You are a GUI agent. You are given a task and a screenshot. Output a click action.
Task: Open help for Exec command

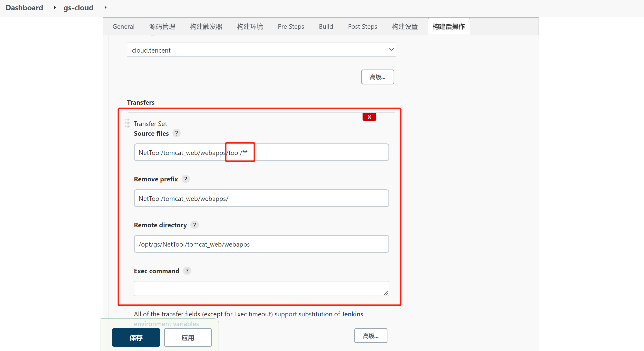[x=187, y=271]
